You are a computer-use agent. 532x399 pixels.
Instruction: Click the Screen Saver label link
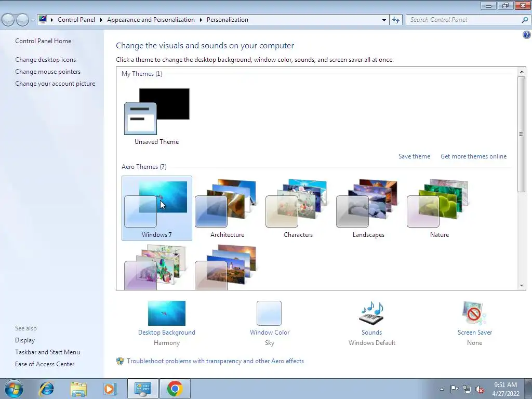click(x=475, y=332)
